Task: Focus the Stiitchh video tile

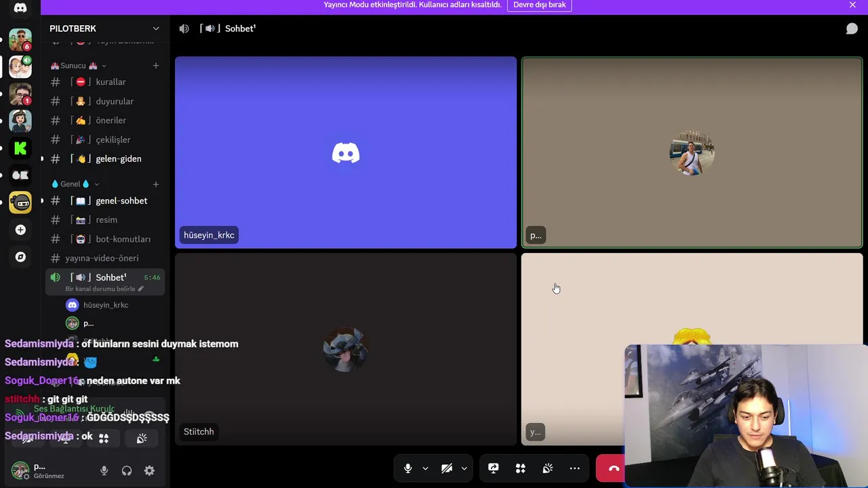Action: click(x=346, y=349)
